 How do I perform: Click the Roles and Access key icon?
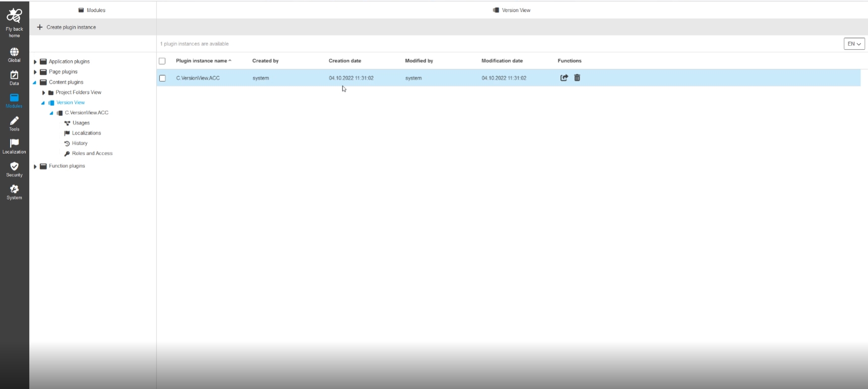67,154
